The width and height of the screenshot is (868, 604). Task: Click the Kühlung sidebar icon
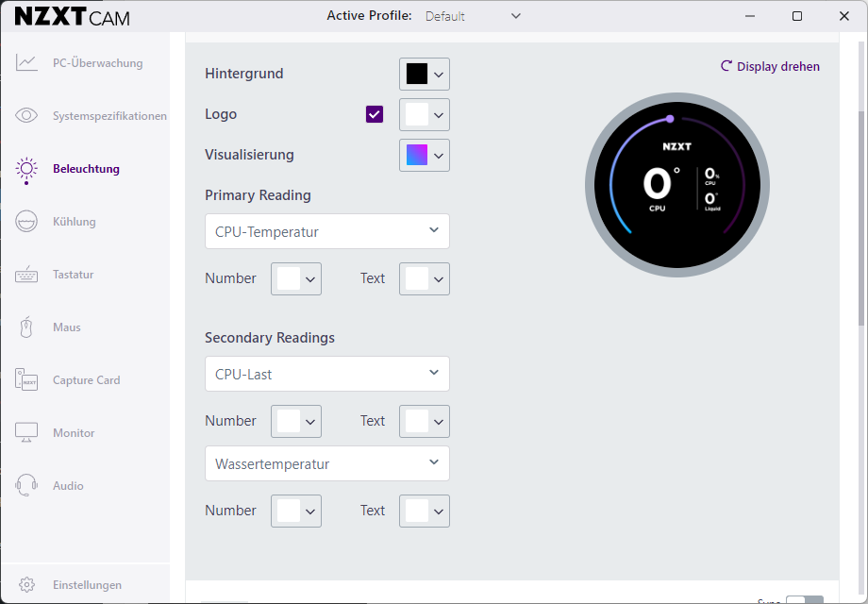point(26,222)
